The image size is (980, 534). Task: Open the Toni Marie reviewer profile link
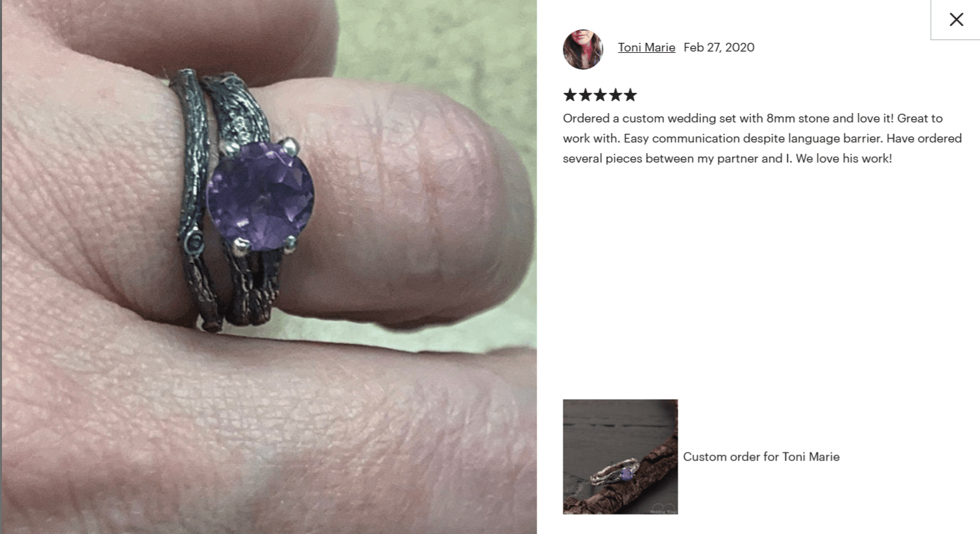[646, 48]
